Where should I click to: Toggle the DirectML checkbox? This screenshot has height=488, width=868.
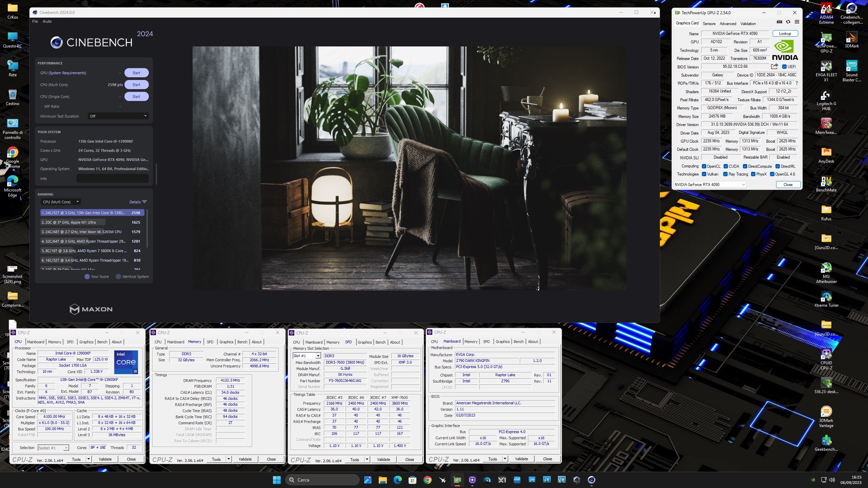tap(777, 166)
